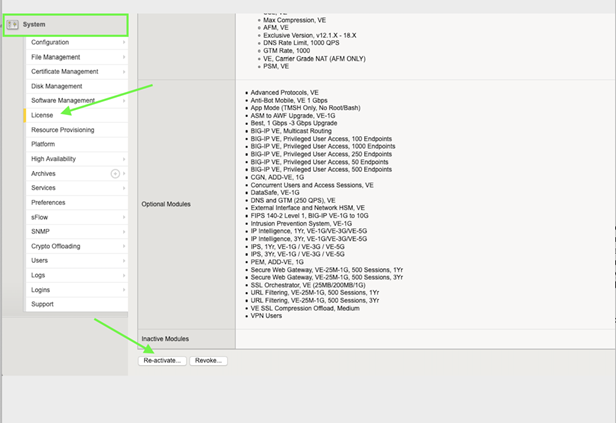This screenshot has width=616, height=423.
Task: Open the Configuration submenu
Action: click(77, 42)
